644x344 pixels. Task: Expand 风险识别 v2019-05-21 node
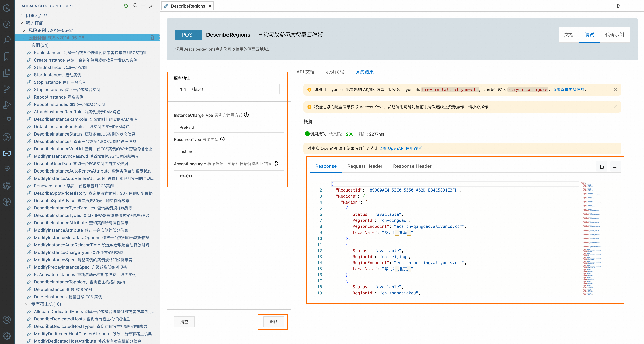[24, 30]
